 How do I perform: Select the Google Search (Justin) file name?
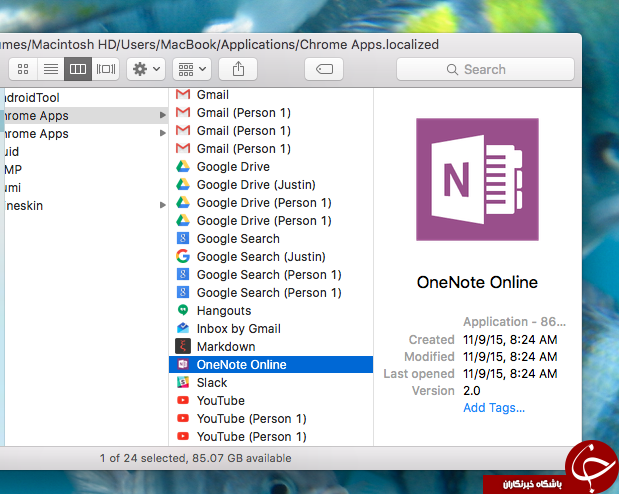(x=261, y=257)
